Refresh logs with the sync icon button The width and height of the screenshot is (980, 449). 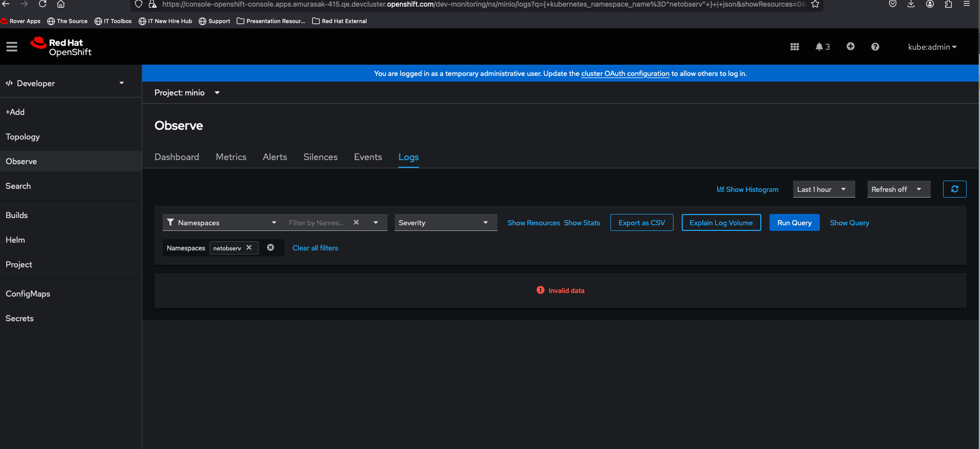tap(955, 189)
